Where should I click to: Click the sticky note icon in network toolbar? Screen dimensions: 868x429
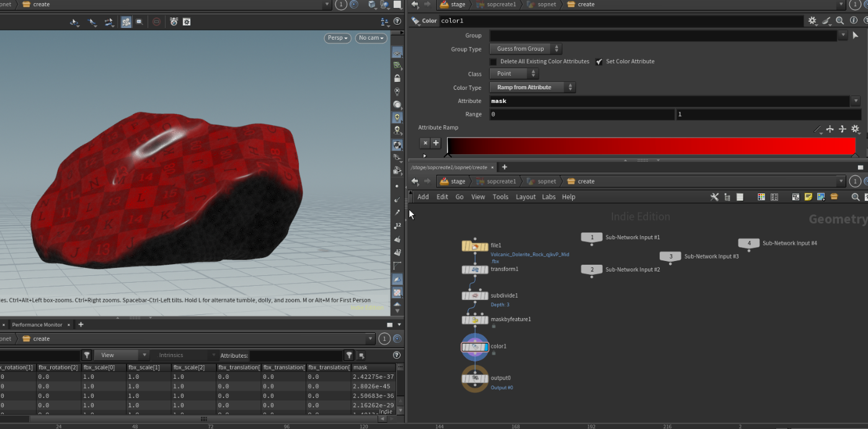coord(808,197)
